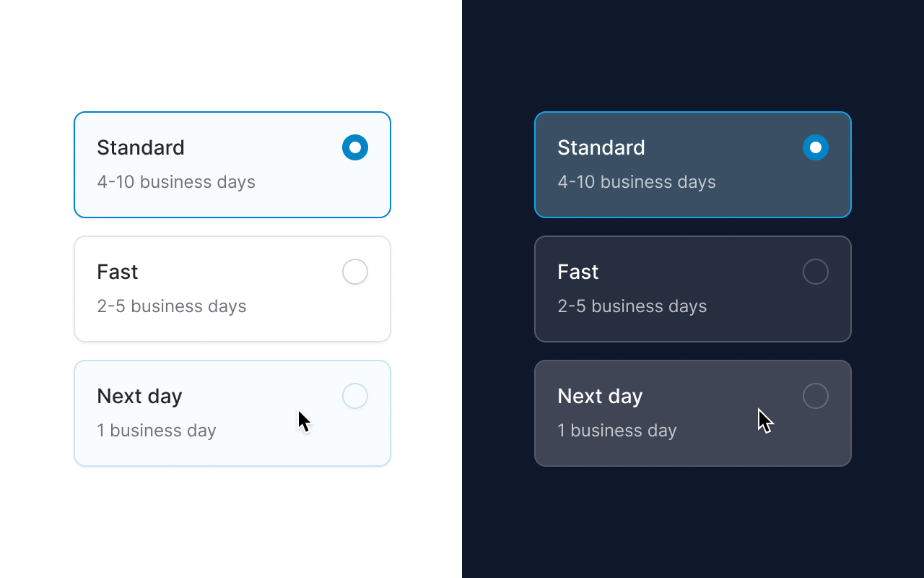Click the "Fast" title in the dark panel
The image size is (924, 578).
[x=578, y=272]
